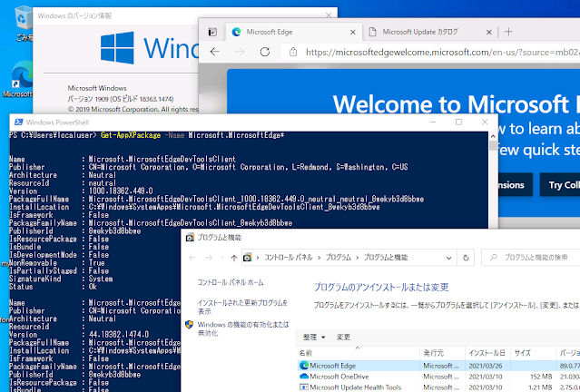Sort programs by サイズ column
580x392 pixels.
pyautogui.click(x=534, y=353)
